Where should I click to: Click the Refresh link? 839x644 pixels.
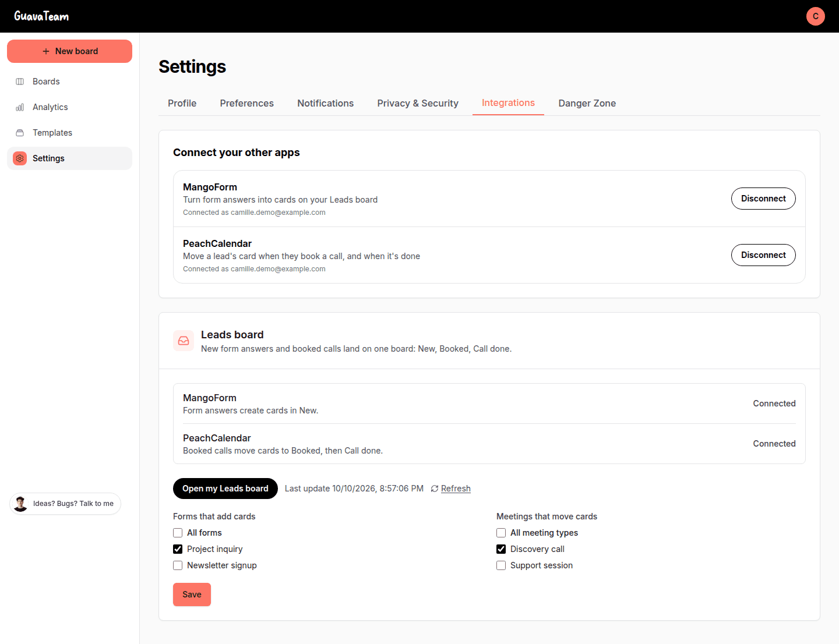(x=456, y=489)
